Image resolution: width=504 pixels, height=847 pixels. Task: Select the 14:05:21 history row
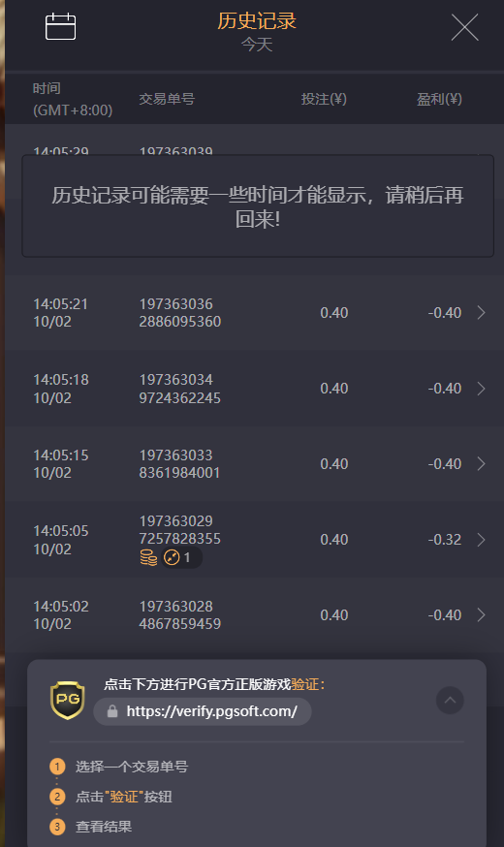click(x=255, y=312)
